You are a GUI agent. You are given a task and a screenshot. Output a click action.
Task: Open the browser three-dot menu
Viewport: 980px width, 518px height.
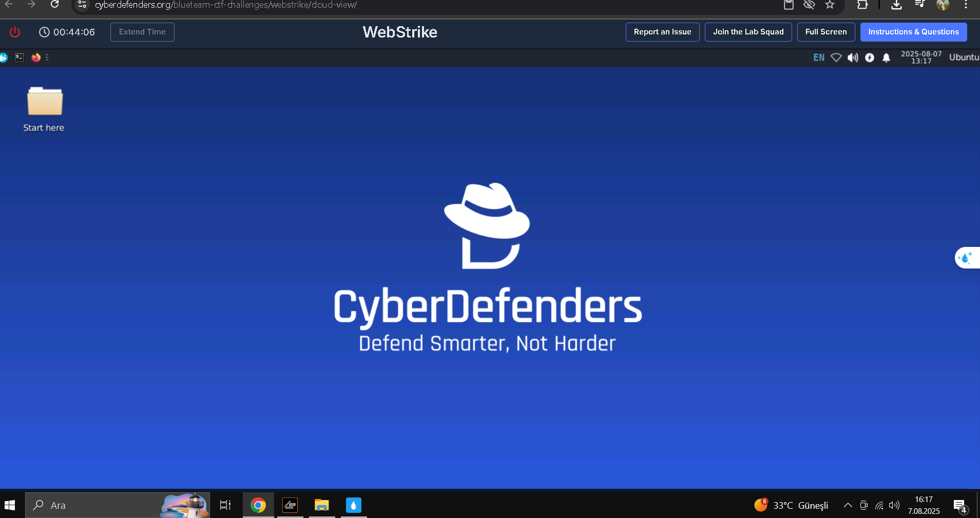pyautogui.click(x=966, y=5)
